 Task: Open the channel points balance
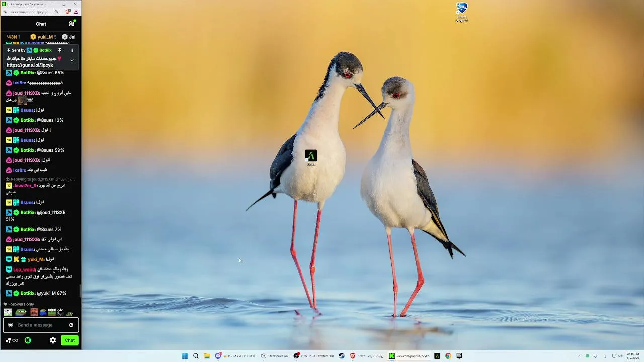(12, 340)
